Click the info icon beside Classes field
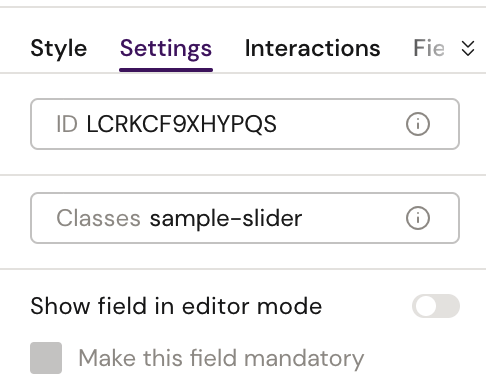The height and width of the screenshot is (380, 486). tap(418, 218)
